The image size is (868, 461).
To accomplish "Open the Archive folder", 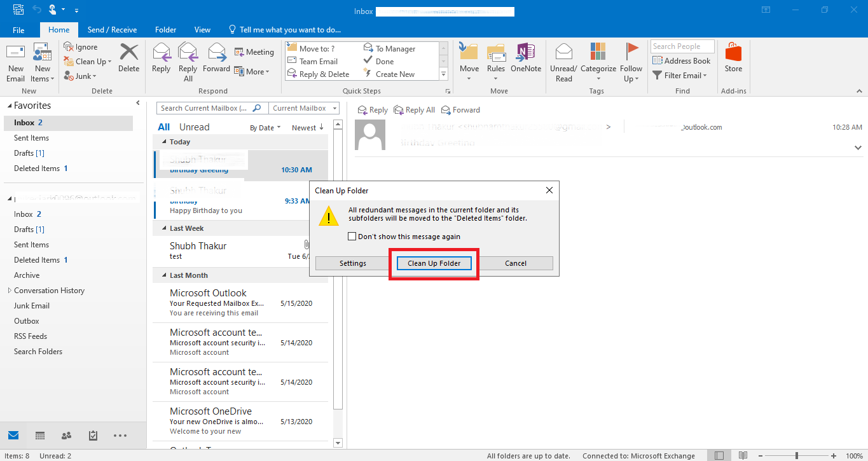I will pos(27,275).
